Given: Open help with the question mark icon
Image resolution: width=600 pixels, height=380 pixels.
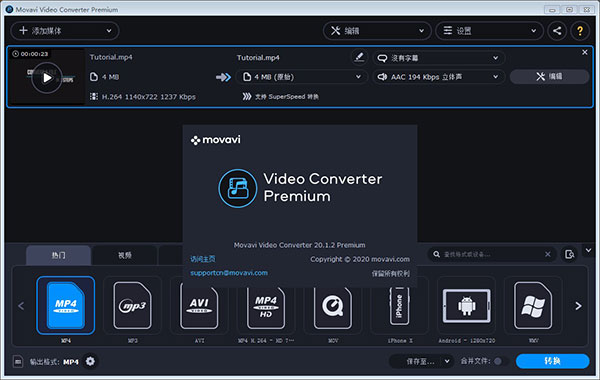Looking at the screenshot, I should [x=580, y=31].
